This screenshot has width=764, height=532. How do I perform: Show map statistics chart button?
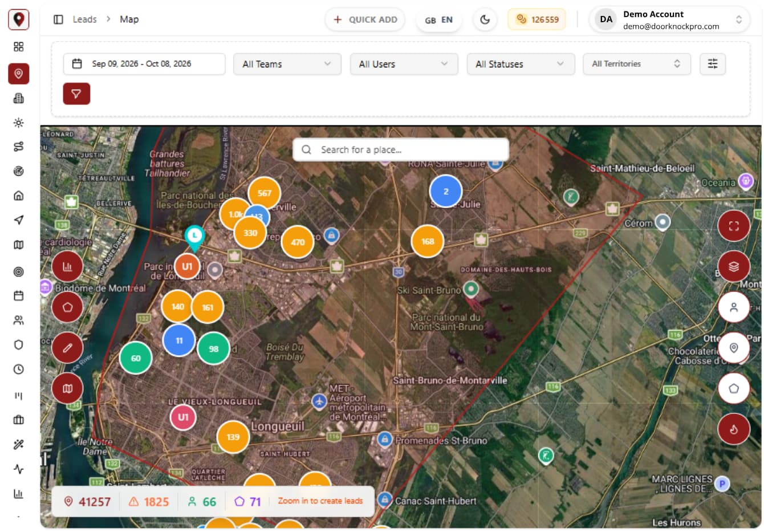click(x=67, y=266)
